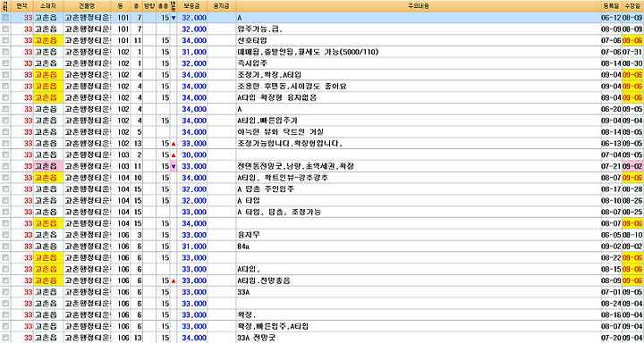The image size is (644, 343).
Task: Click the 주요내용 column header
Action: 418,6
